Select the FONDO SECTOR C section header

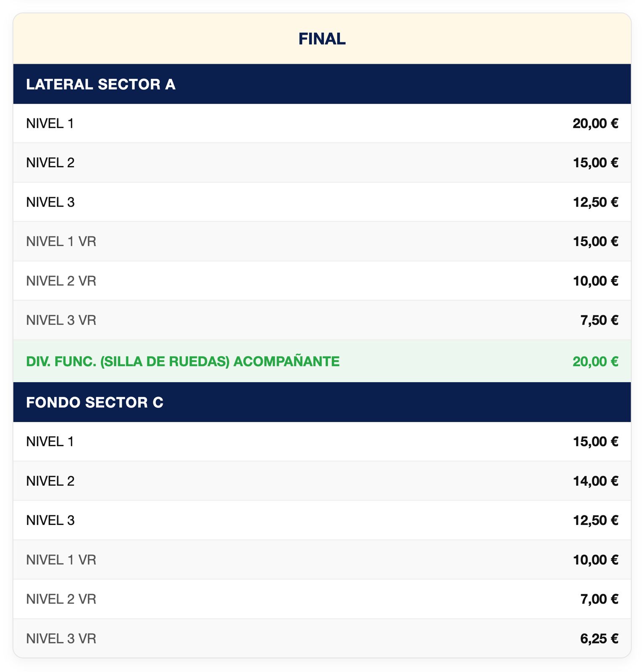(x=322, y=402)
